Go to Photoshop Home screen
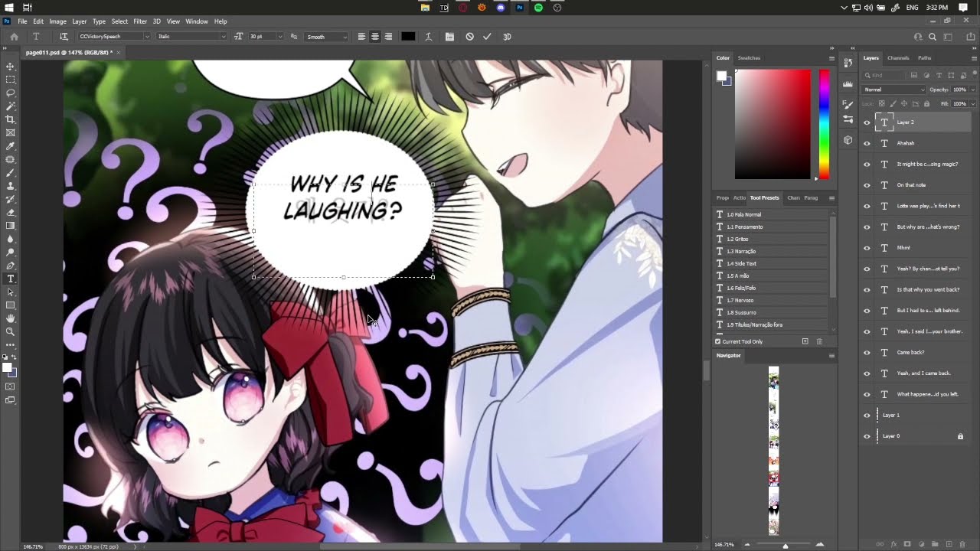980x551 pixels. point(14,37)
